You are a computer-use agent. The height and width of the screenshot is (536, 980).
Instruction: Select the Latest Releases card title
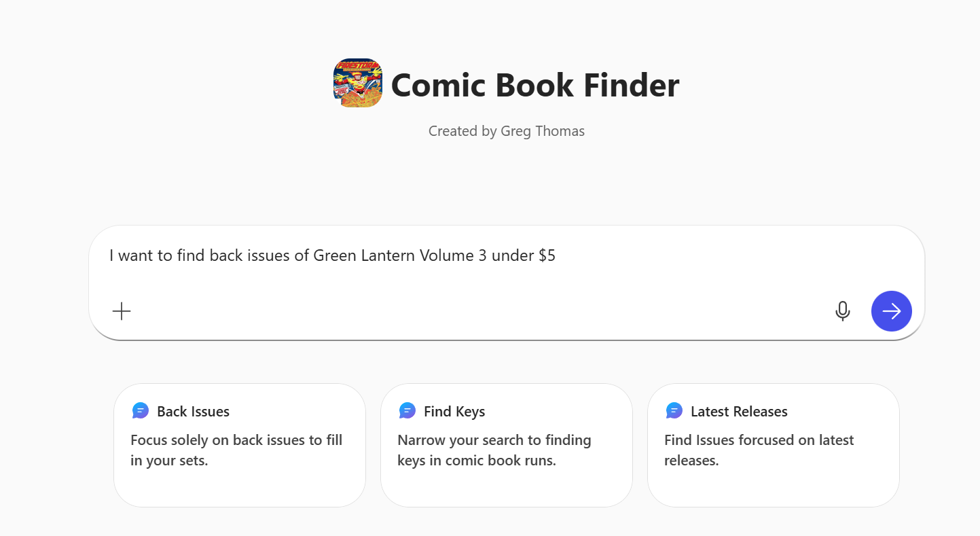coord(739,412)
